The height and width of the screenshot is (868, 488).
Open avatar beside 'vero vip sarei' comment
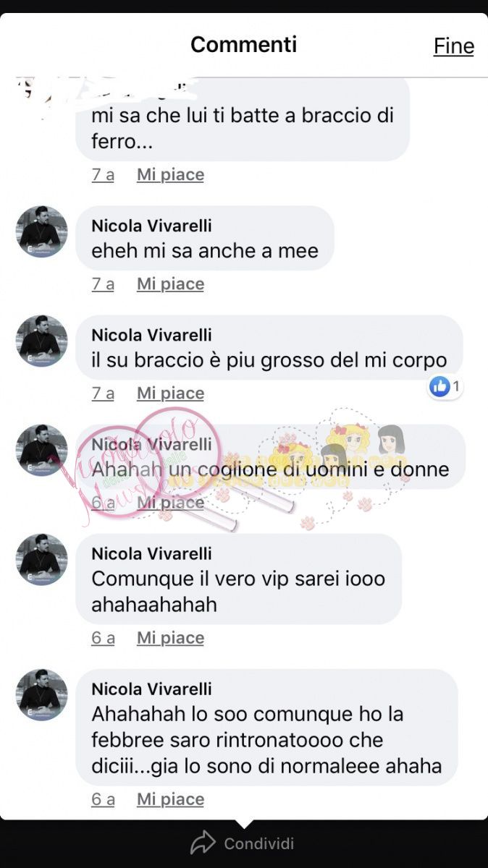41,560
